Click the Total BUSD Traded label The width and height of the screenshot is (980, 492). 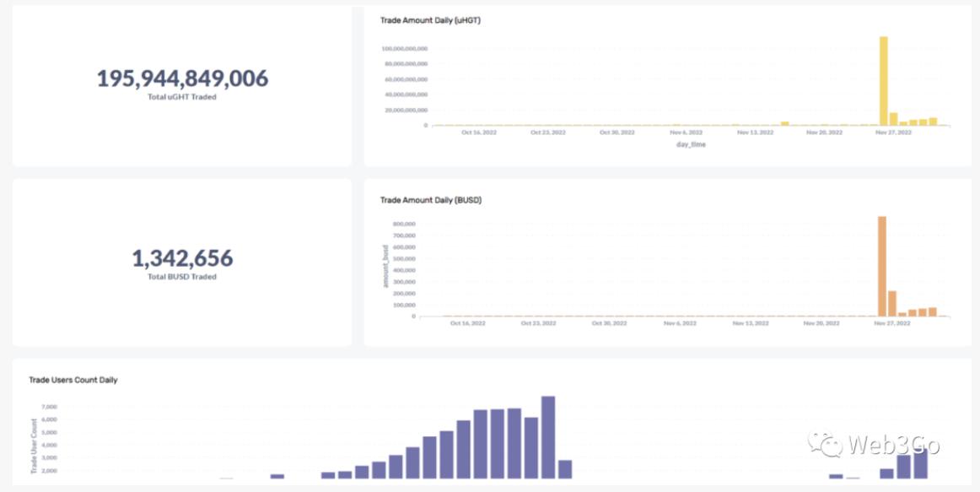click(x=182, y=277)
